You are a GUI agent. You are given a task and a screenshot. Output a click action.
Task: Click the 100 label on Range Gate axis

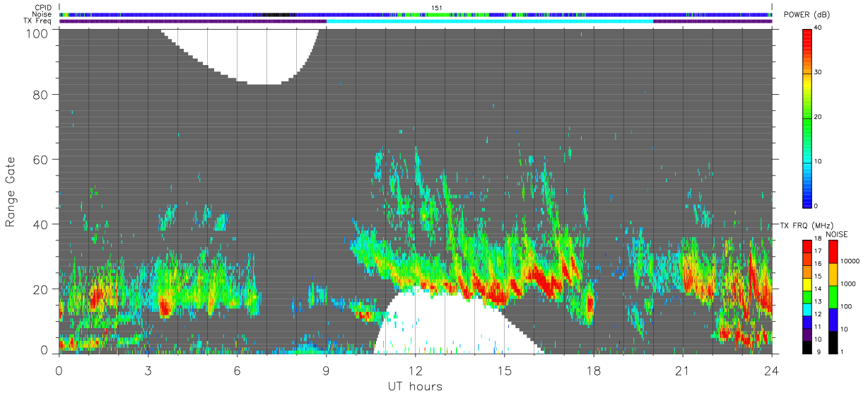[36, 33]
